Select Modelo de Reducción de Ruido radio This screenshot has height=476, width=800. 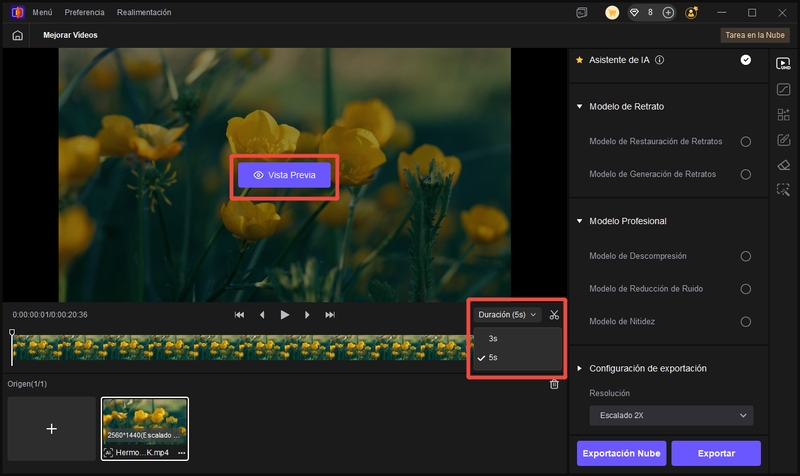pyautogui.click(x=745, y=289)
